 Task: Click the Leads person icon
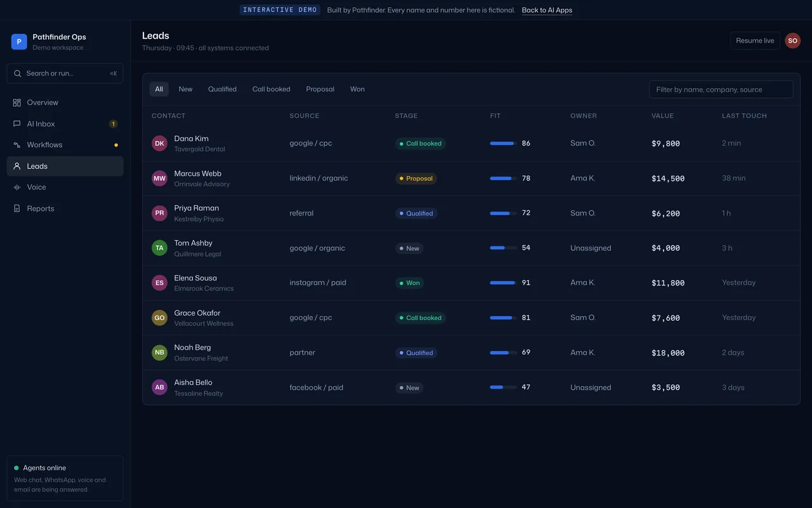coord(17,166)
